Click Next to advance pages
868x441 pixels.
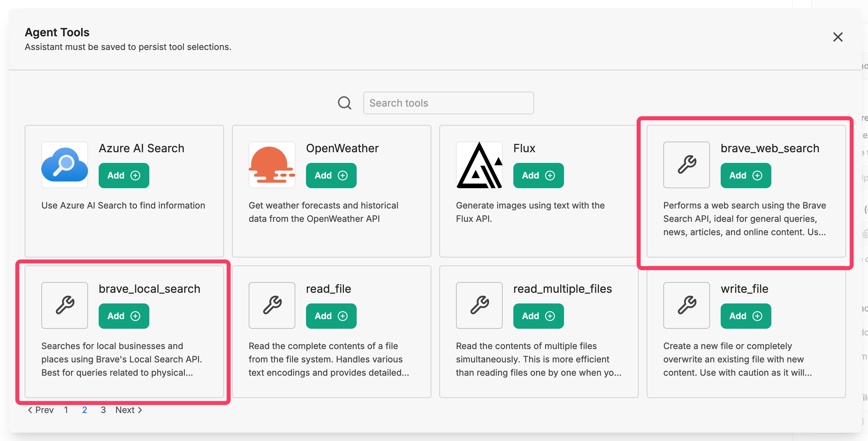pos(129,410)
